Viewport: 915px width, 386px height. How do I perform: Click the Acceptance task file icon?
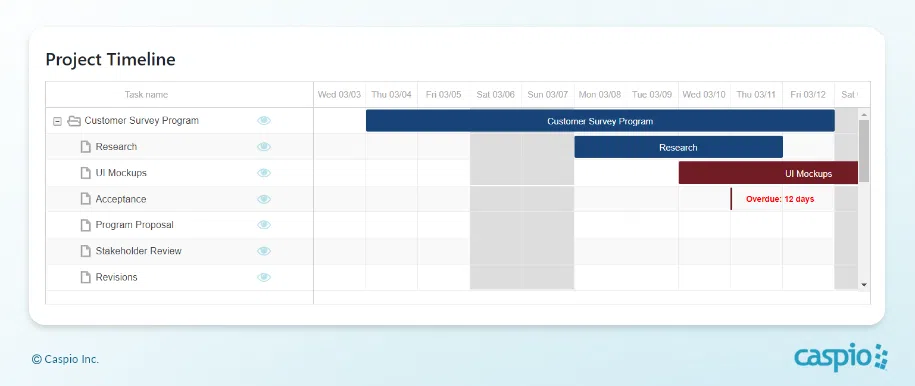pos(86,199)
